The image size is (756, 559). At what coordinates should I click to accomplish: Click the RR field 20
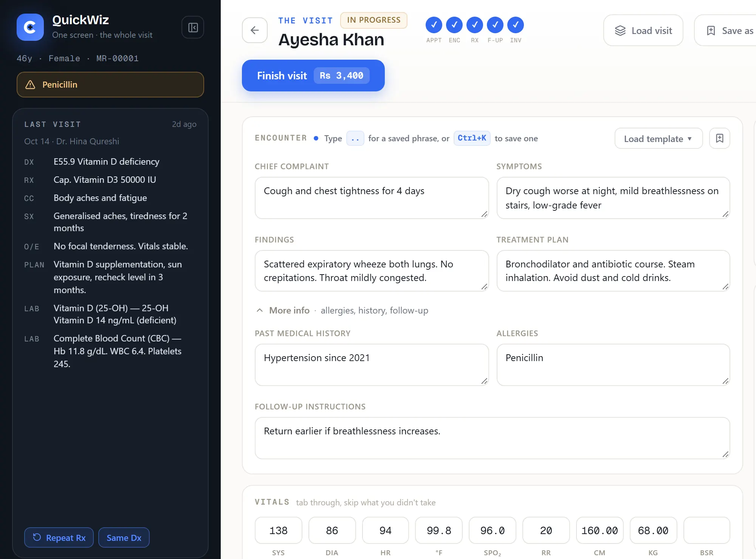pyautogui.click(x=546, y=530)
